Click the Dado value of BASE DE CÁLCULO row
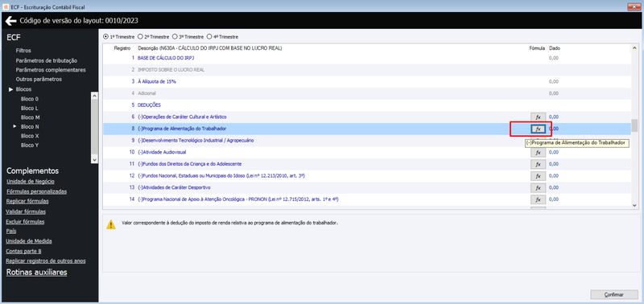The image size is (644, 304). [554, 58]
